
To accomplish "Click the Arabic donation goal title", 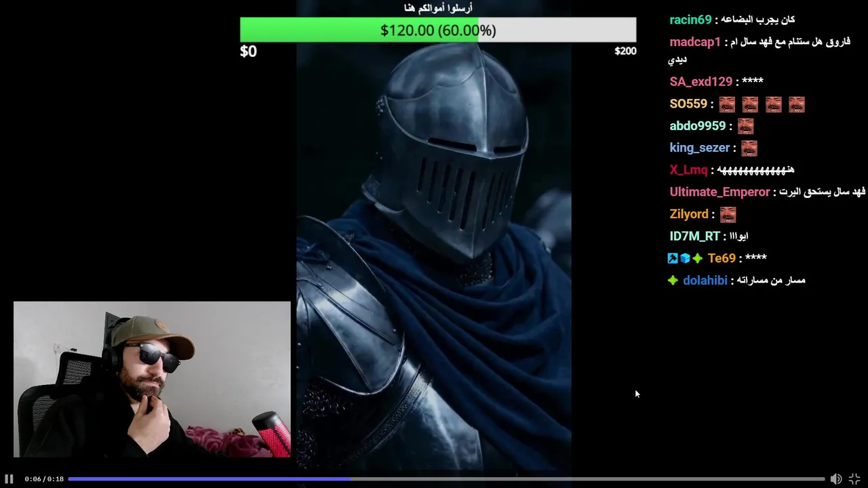I will click(438, 8).
